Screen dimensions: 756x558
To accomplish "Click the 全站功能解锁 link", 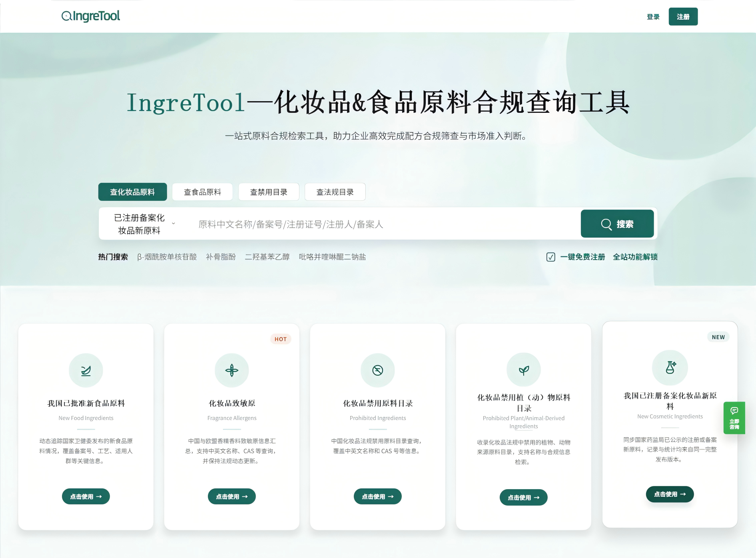I will point(635,257).
